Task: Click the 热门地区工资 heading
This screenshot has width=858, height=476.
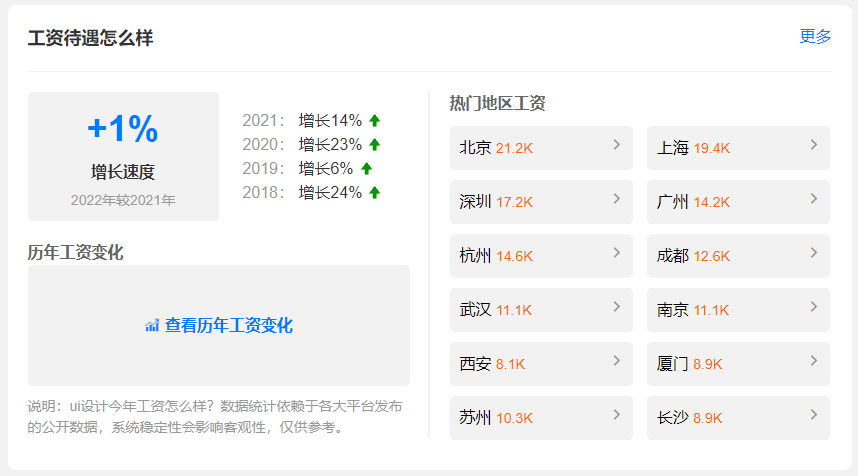Action: [497, 103]
